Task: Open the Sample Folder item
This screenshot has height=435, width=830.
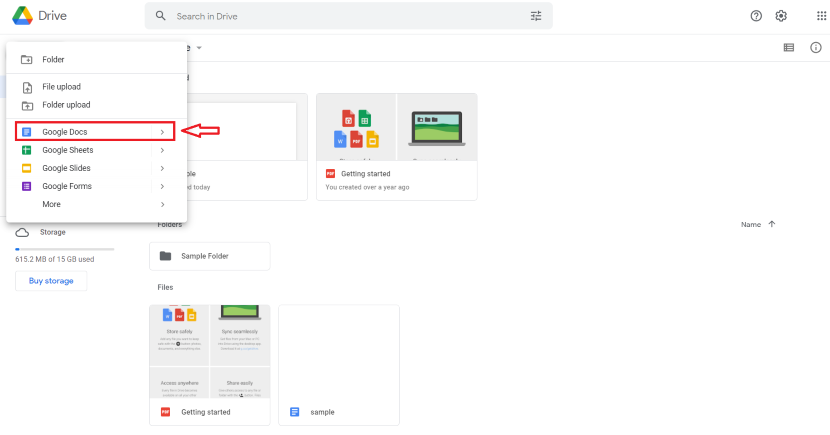Action: click(210, 256)
